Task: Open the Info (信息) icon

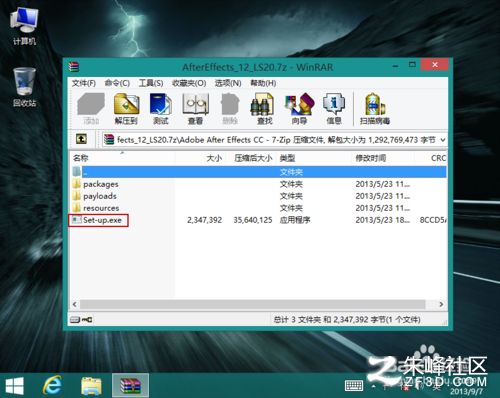Action: pos(334,109)
